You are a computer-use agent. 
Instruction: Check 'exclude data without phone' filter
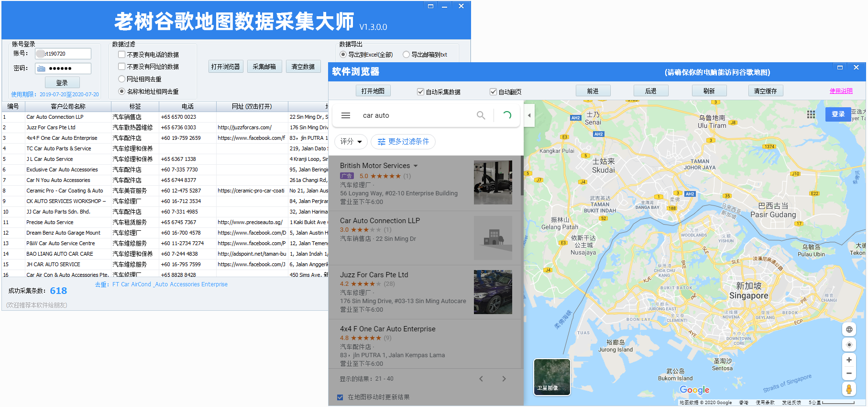coord(122,55)
